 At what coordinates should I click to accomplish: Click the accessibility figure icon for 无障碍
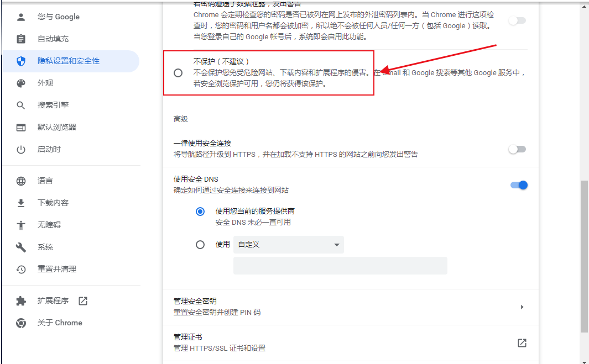point(21,225)
